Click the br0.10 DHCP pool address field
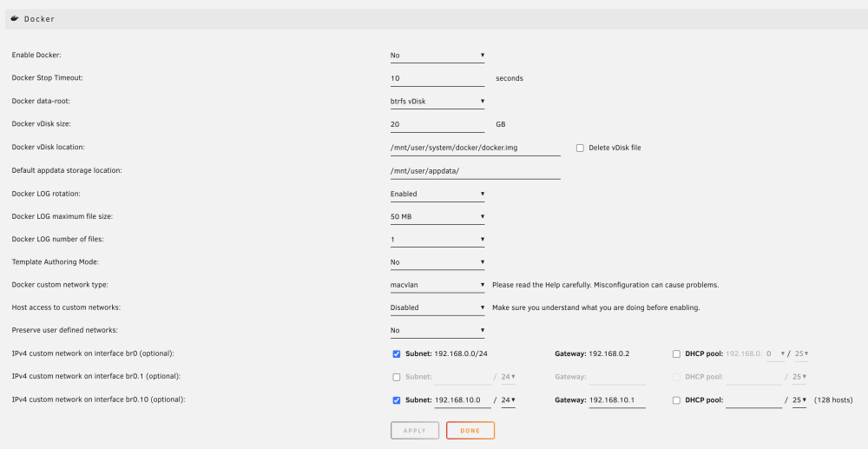Image resolution: width=868 pixels, height=449 pixels. click(754, 400)
